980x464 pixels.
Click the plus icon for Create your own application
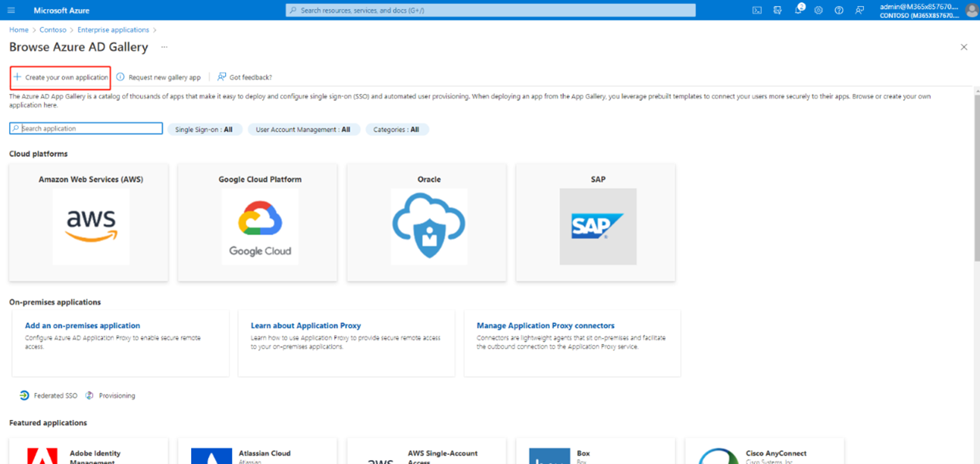pos(17,77)
